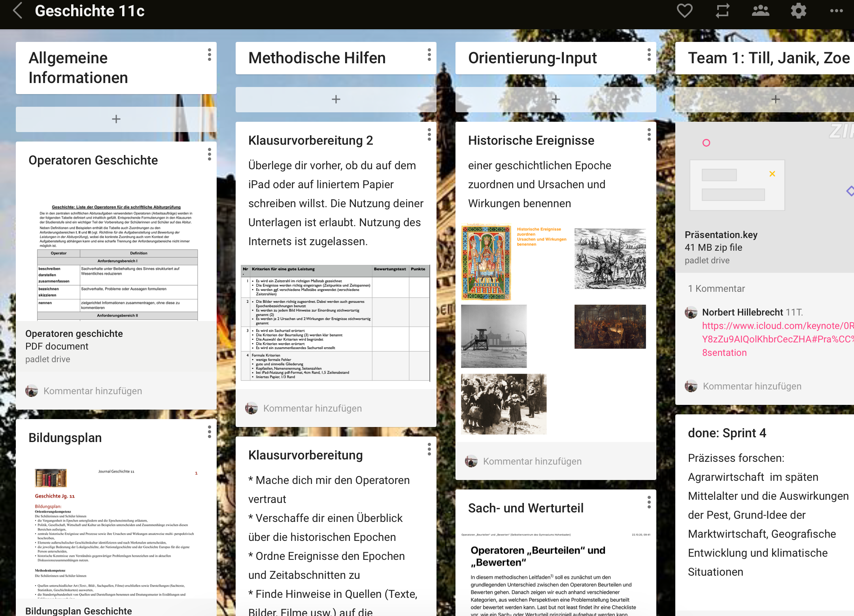Add post under Allgemeine Informationen column
Viewport: 854px width, 616px height.
click(116, 119)
